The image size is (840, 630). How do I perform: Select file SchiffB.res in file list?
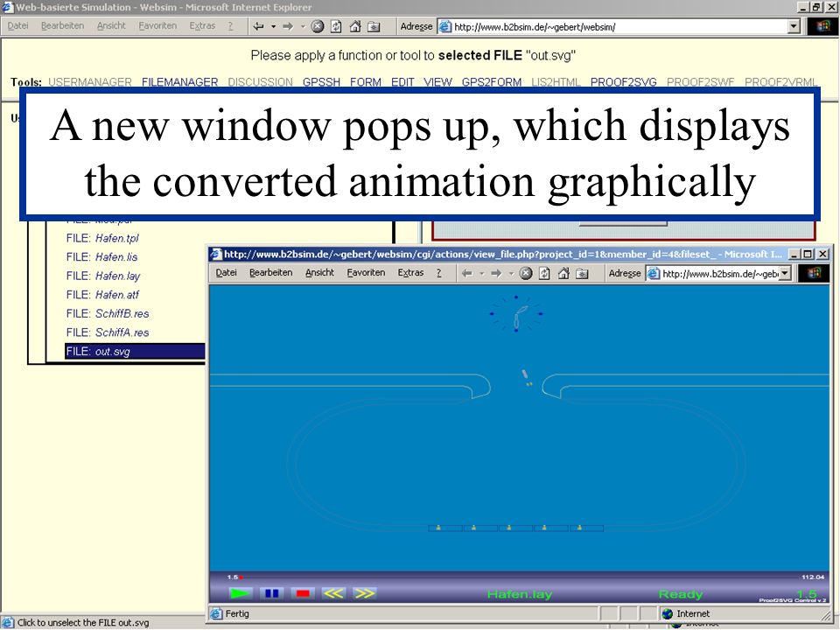coord(108,313)
